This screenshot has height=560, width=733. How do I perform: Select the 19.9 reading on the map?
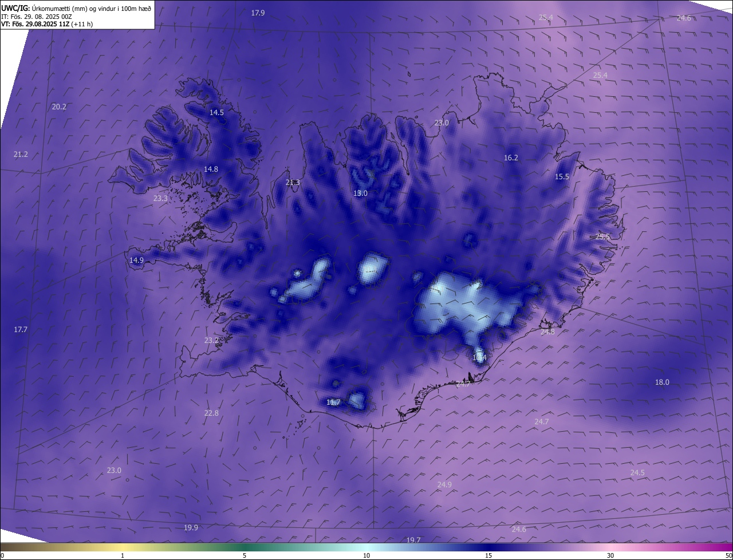tap(191, 527)
